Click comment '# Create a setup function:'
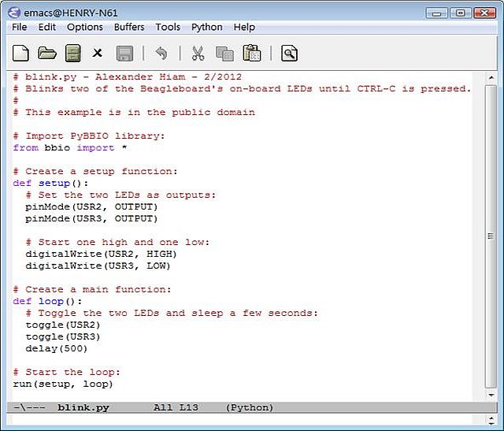504x431 pixels. tap(95, 171)
